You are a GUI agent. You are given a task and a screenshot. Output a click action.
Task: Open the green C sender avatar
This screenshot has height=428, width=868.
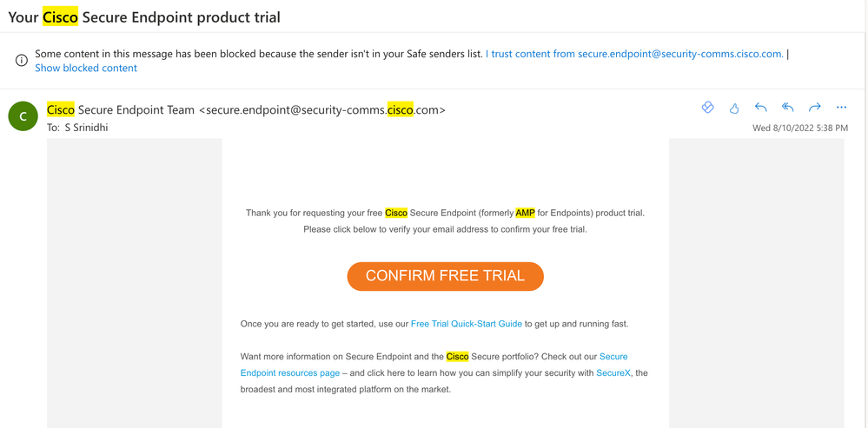coord(23,116)
